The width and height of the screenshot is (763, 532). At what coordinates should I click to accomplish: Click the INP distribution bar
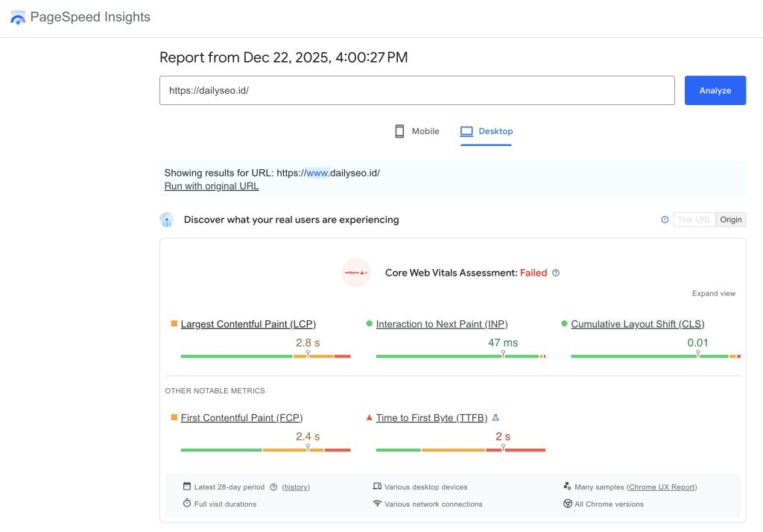[x=460, y=356]
